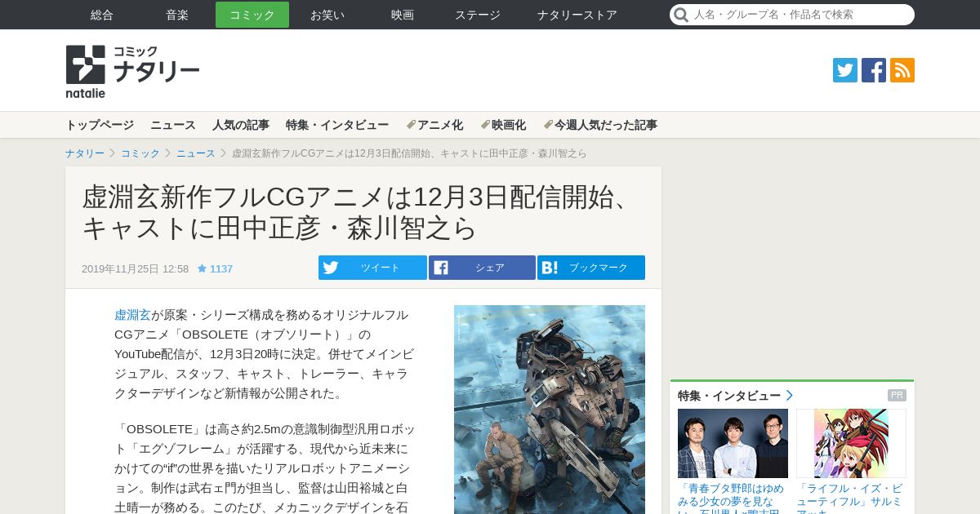Open the Twitter icon in the header
The height and width of the screenshot is (514, 980).
click(845, 70)
